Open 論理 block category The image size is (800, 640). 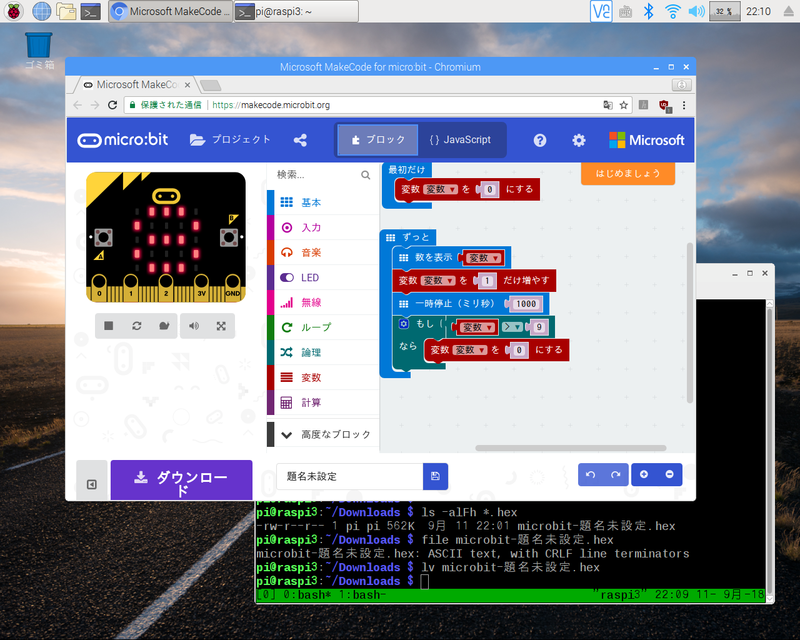click(x=323, y=352)
